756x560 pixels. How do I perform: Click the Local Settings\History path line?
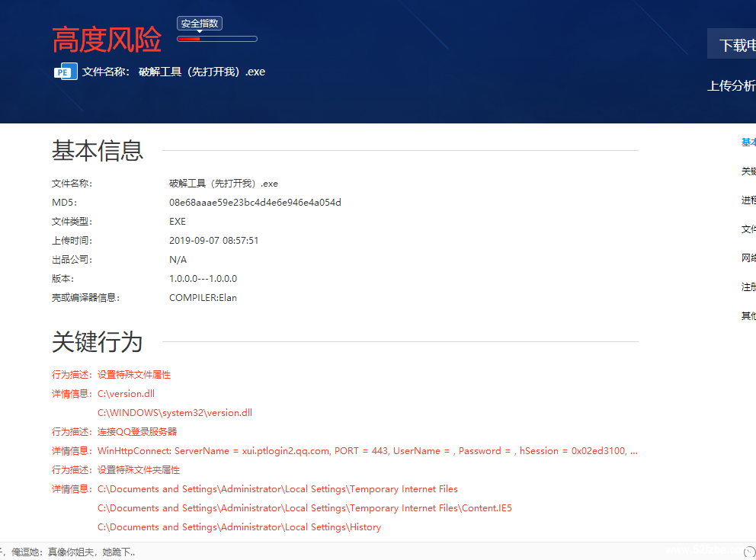[239, 527]
